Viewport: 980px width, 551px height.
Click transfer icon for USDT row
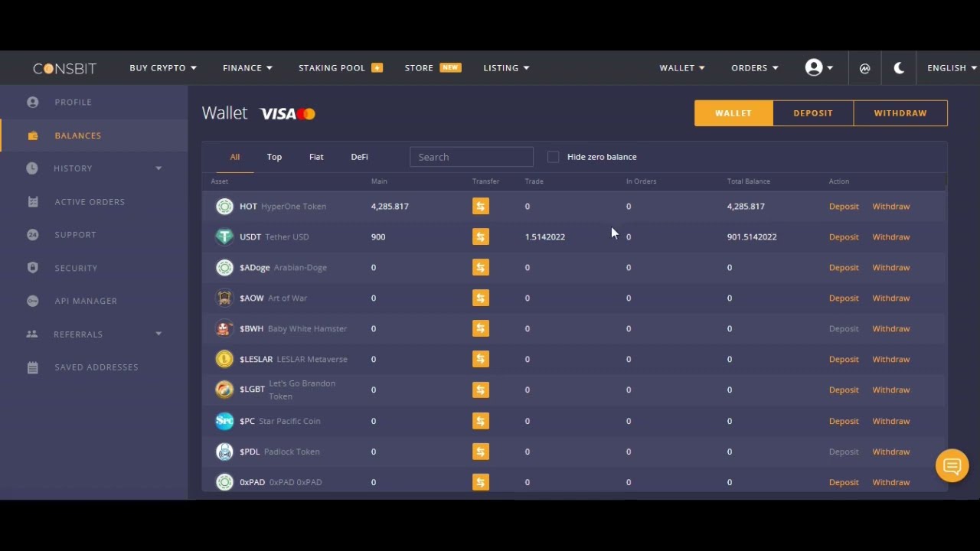pyautogui.click(x=481, y=237)
